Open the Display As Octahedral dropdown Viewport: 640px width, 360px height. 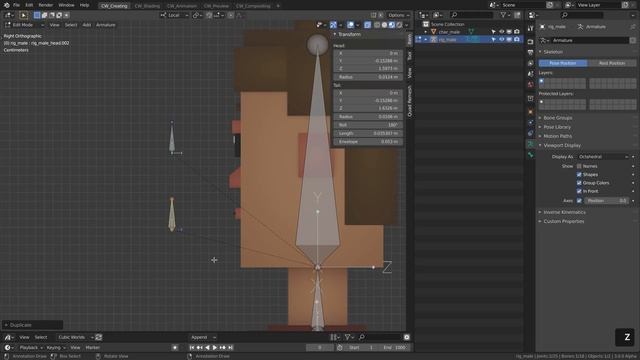603,157
